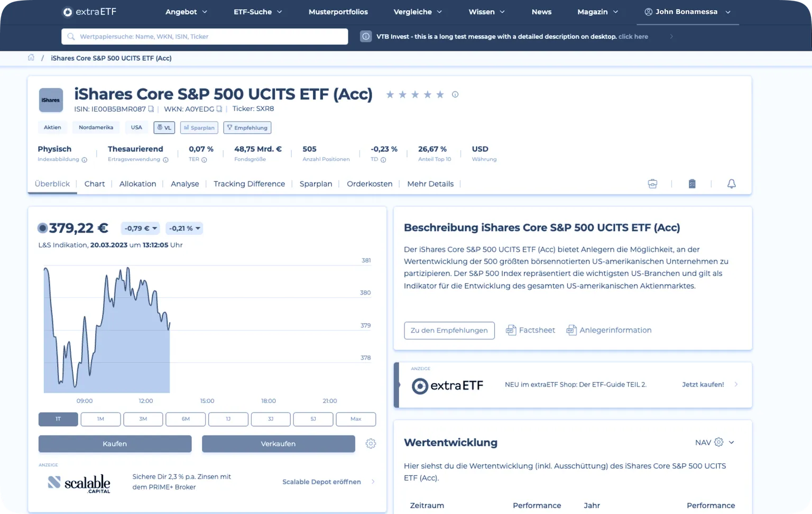Click the portfolio briefcase icon
This screenshot has height=514, width=812.
pyautogui.click(x=652, y=184)
